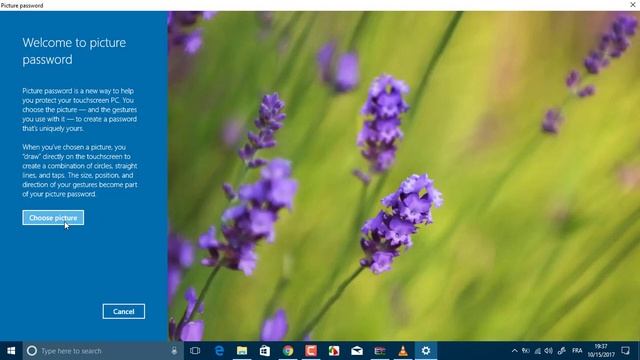Screen dimensions: 640x360
Task: Open the clock showing 19:37
Action: (x=601, y=351)
